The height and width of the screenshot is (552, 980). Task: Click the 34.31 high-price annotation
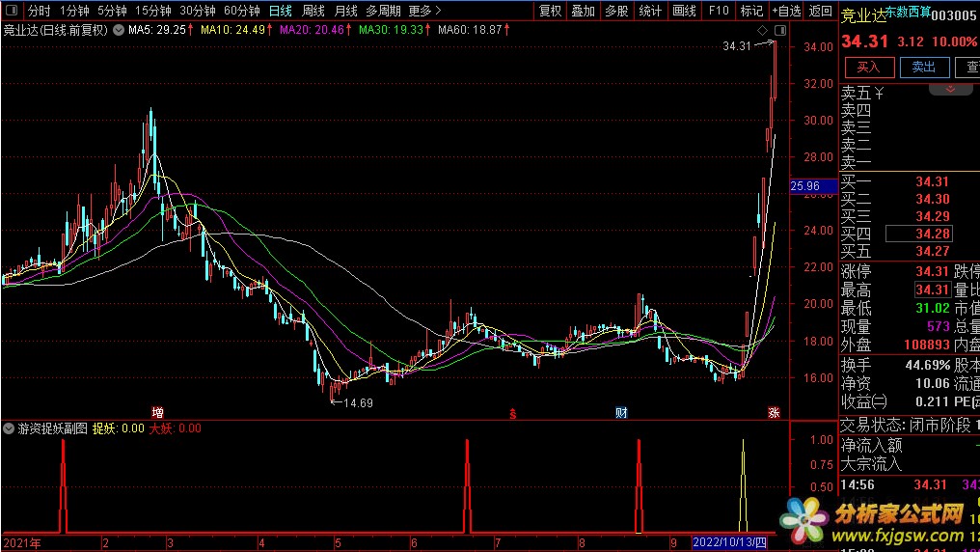pyautogui.click(x=736, y=45)
